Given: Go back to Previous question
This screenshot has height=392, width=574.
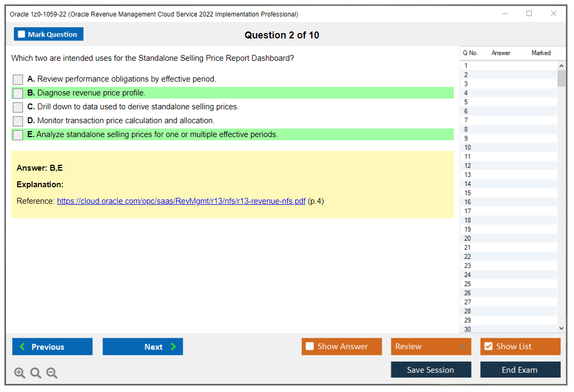Looking at the screenshot, I should [x=52, y=347].
